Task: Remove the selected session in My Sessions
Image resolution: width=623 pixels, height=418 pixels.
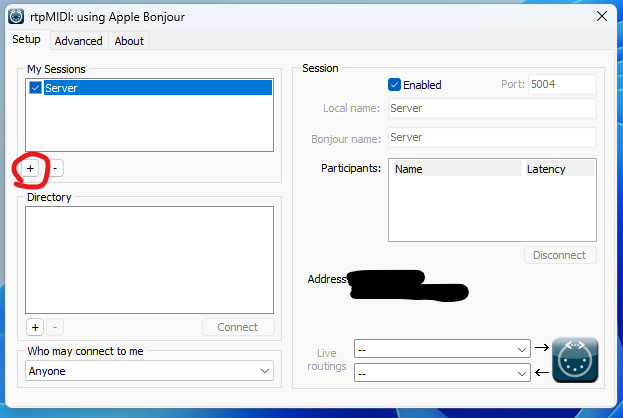Action: (x=55, y=168)
